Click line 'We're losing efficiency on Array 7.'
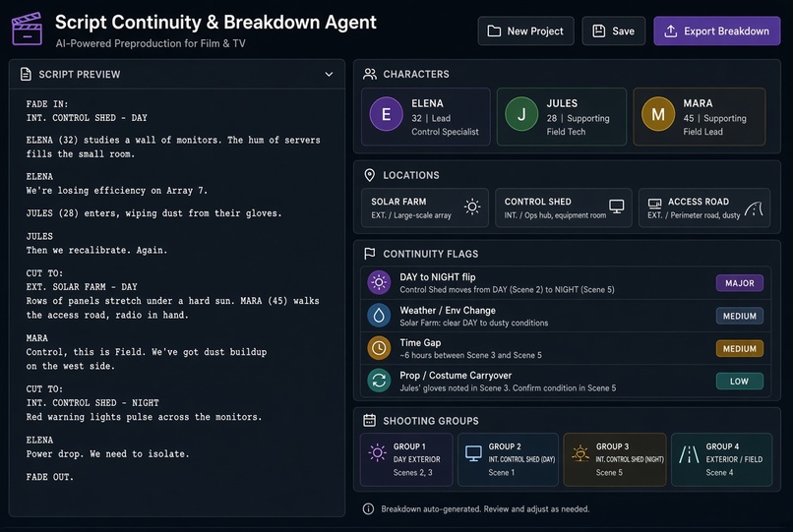The image size is (793, 532). click(117, 191)
